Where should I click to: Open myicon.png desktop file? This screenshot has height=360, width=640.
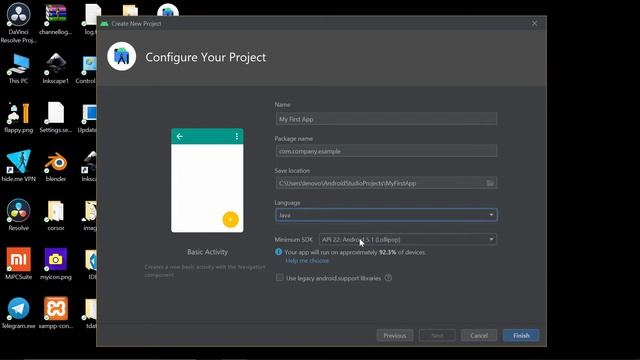click(x=56, y=264)
